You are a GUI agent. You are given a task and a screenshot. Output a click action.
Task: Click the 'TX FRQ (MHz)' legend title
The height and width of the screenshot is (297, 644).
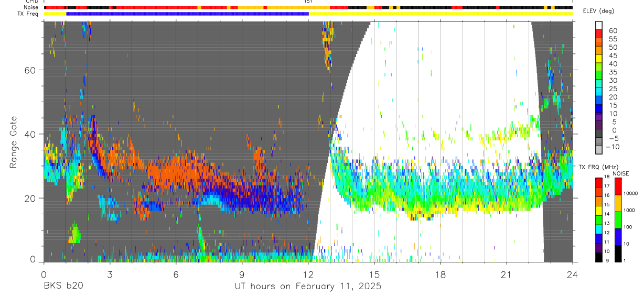click(x=598, y=167)
